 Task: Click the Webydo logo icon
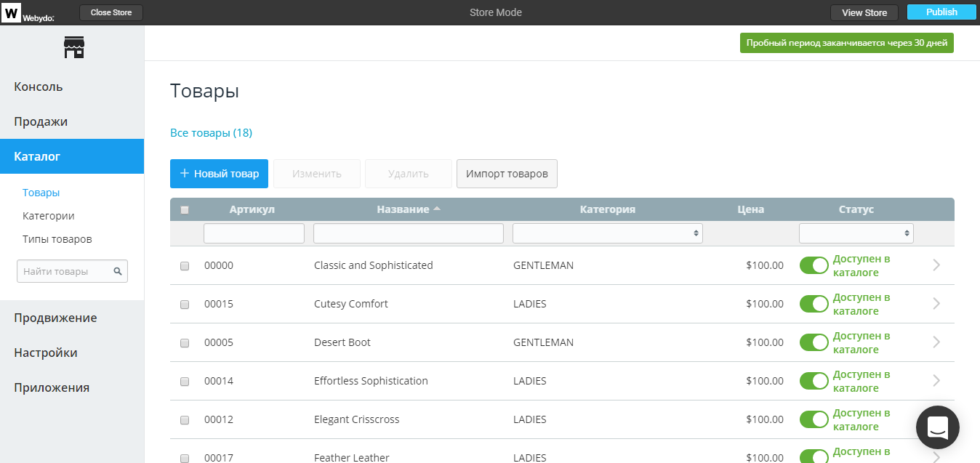12,12
